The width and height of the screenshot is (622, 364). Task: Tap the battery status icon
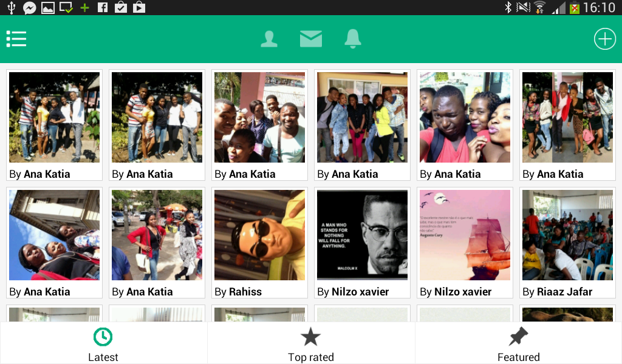point(575,7)
